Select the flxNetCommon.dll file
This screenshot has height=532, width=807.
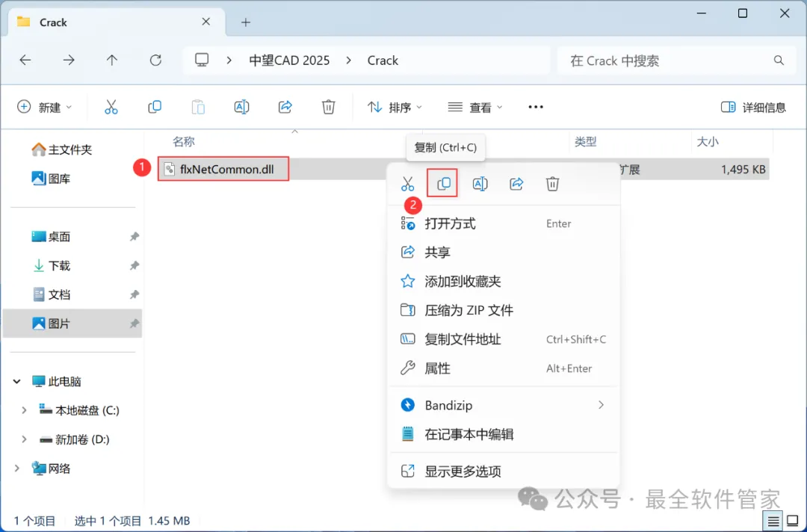pyautogui.click(x=223, y=170)
